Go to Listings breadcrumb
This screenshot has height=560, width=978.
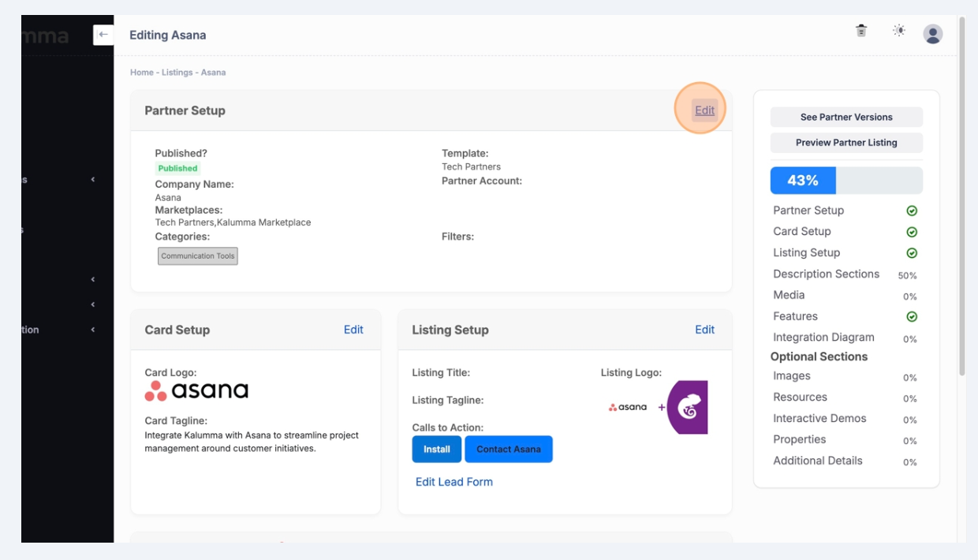(x=177, y=73)
